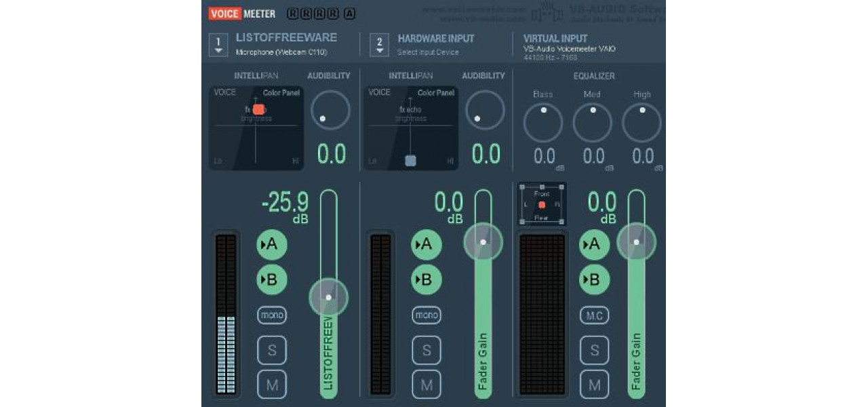This screenshot has height=407, width=868.
Task: Solo the LISTOFFREEWARE strip
Action: point(272,351)
